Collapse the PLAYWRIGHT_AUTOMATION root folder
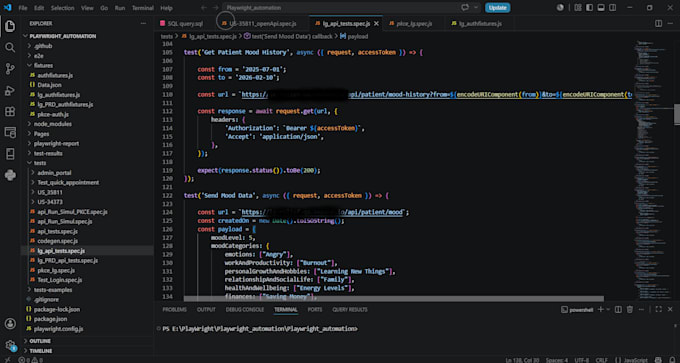This screenshot has width=680, height=363. [x=25, y=36]
